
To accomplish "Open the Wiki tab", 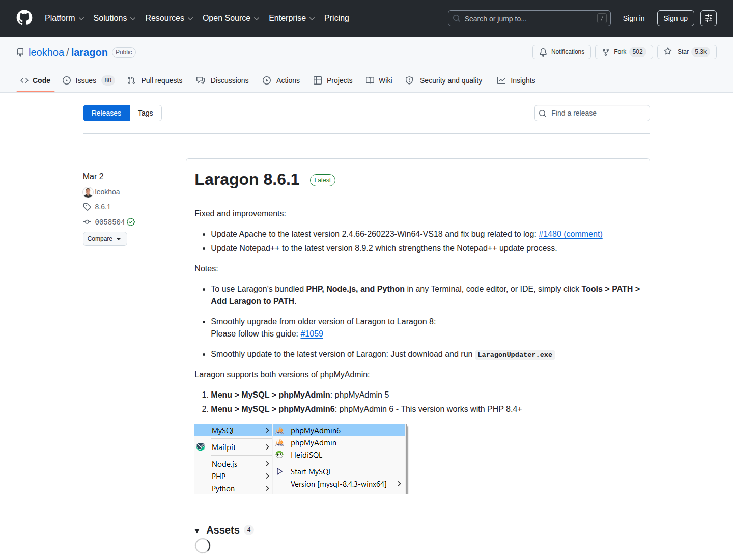I will (x=379, y=80).
